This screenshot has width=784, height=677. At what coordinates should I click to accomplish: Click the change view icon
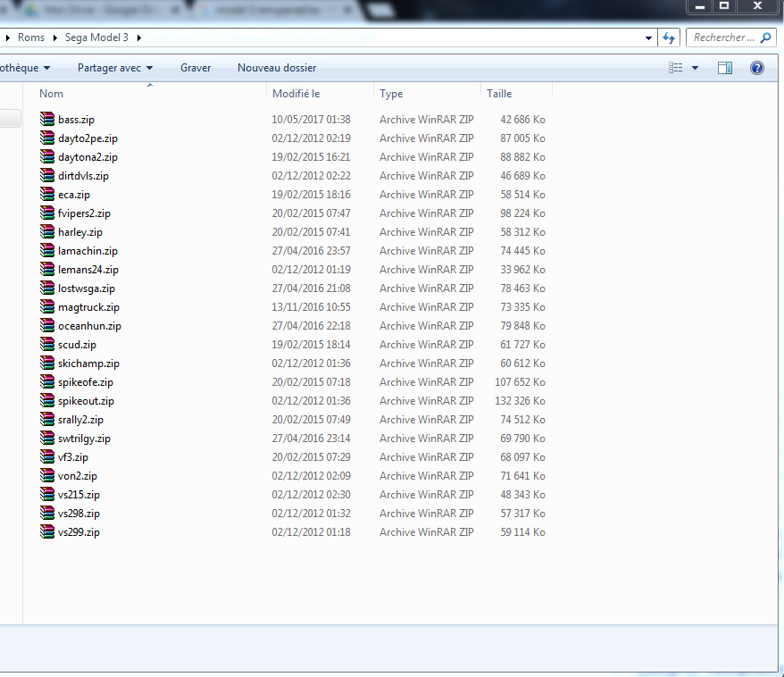pos(675,68)
